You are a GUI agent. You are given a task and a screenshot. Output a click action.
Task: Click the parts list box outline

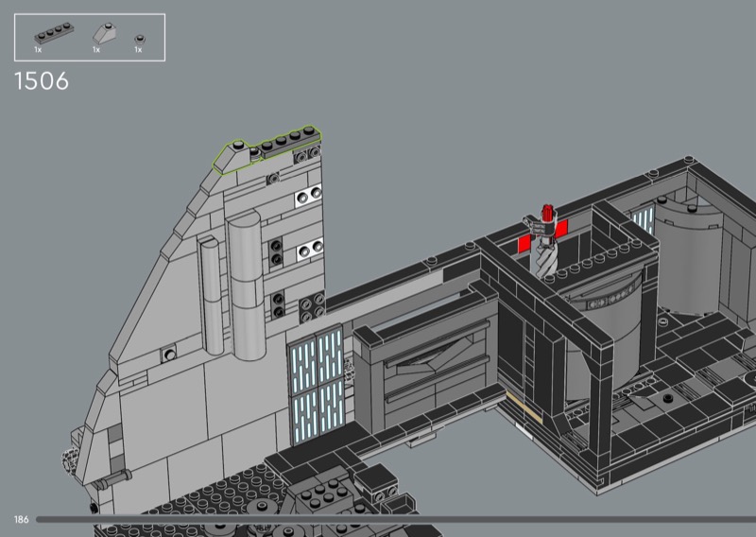[x=89, y=14]
